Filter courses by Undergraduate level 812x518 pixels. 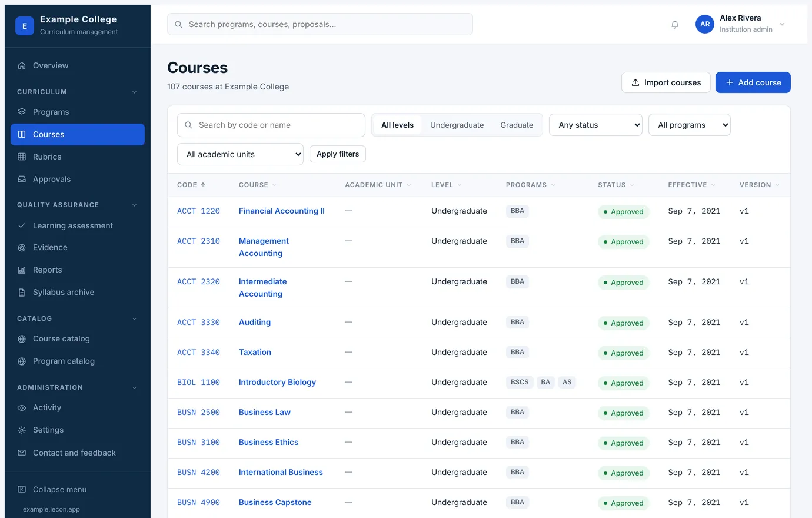pos(457,125)
